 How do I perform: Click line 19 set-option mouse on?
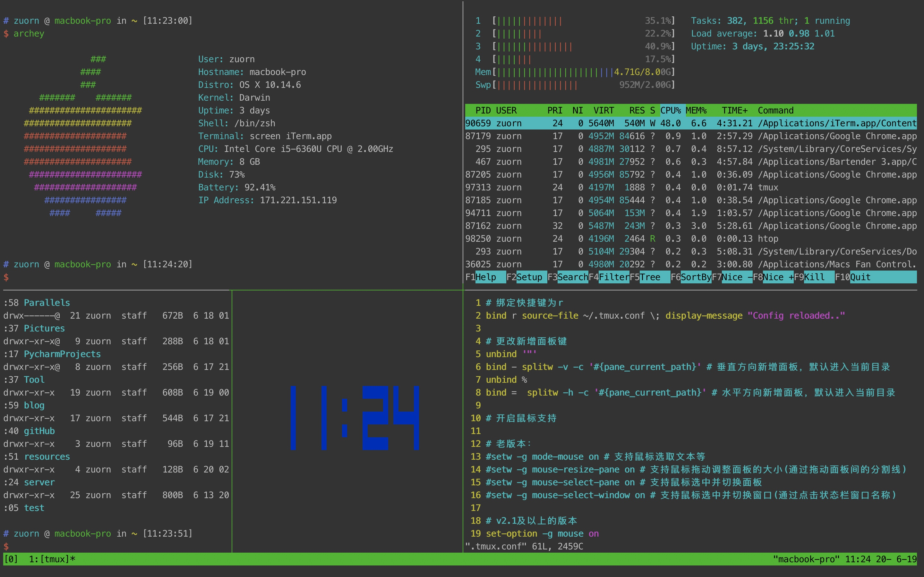(542, 533)
